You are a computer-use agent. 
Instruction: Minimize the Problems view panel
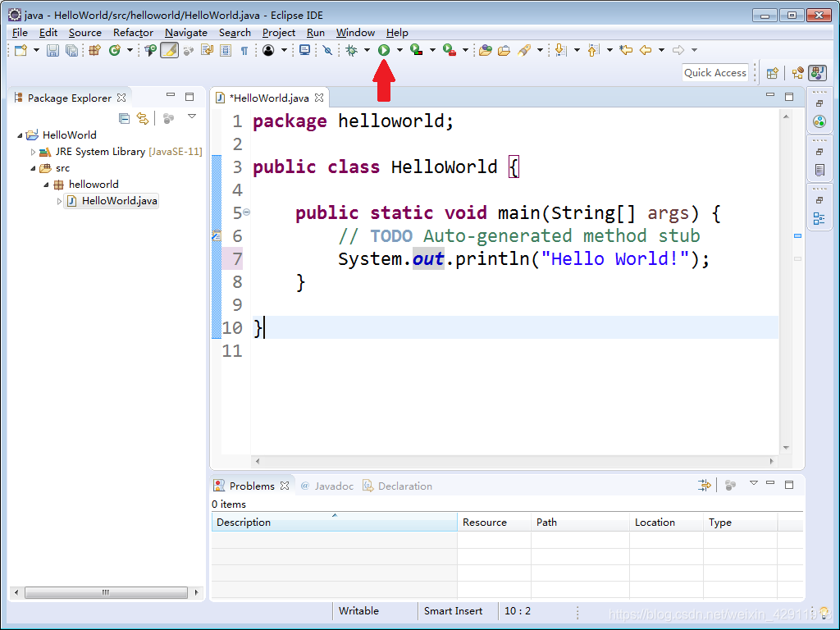tap(770, 483)
